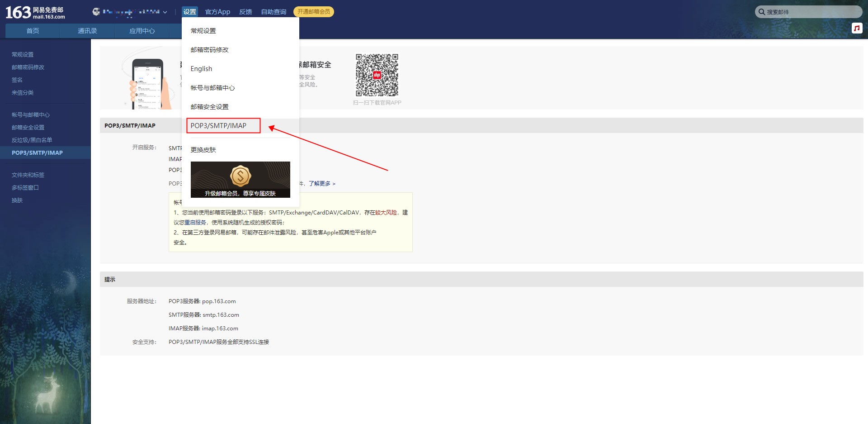
Task: Click the 了解更多 link
Action: (x=322, y=183)
